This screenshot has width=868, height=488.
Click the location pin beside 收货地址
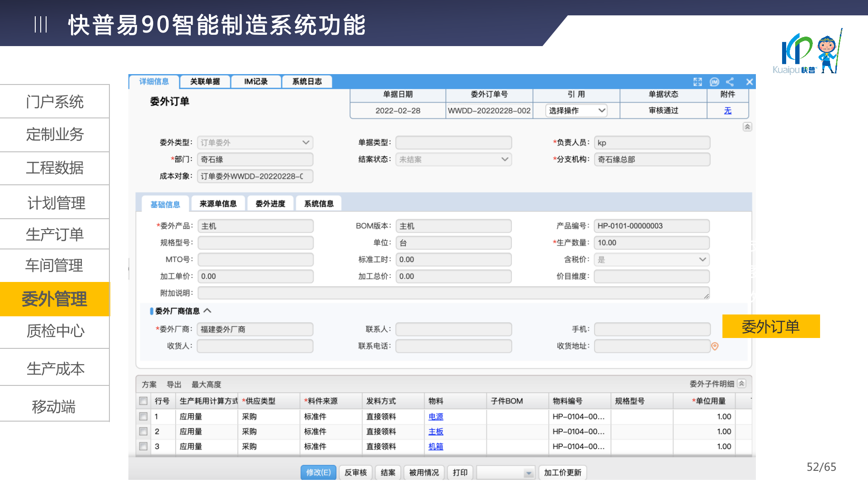point(715,346)
